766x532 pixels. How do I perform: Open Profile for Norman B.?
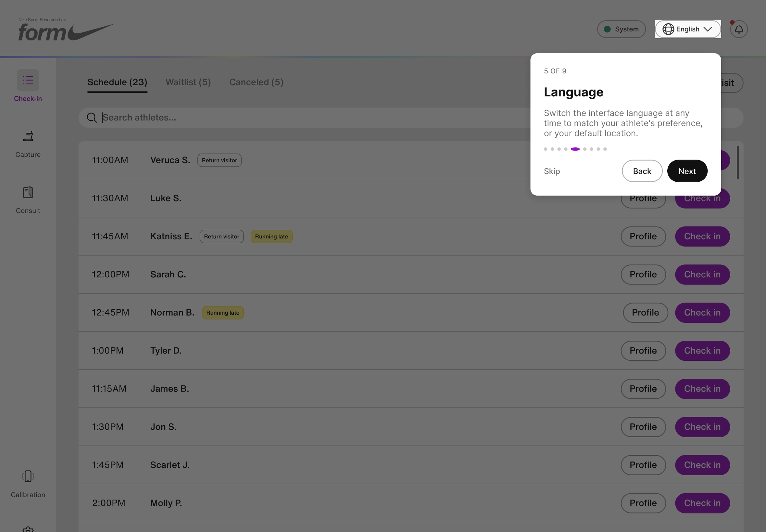645,313
